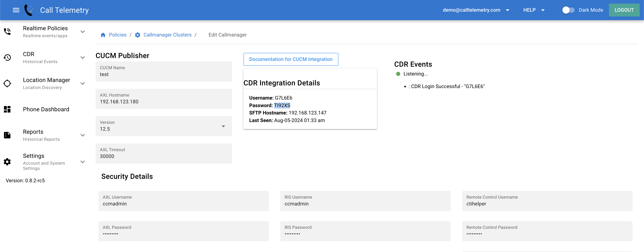Click the Call Telemetry phone logo
This screenshot has width=644, height=252.
point(29,10)
